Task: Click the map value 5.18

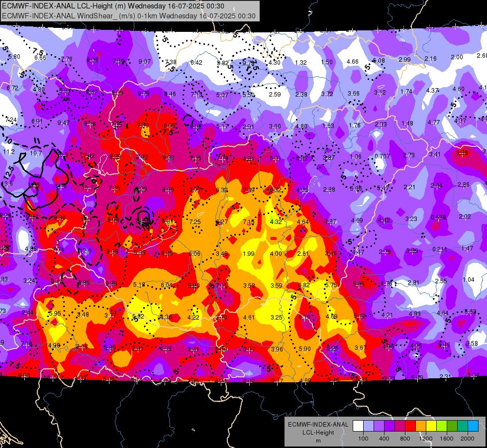Action: [x=139, y=284]
